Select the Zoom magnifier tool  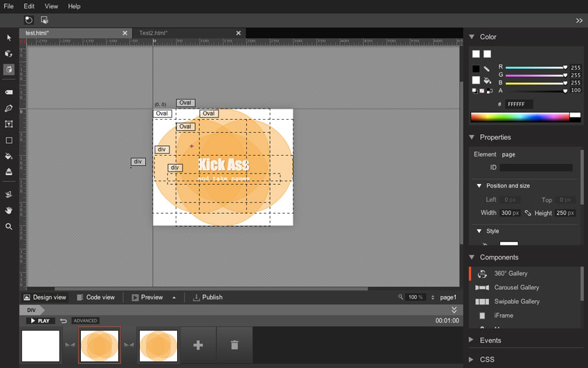(x=9, y=227)
